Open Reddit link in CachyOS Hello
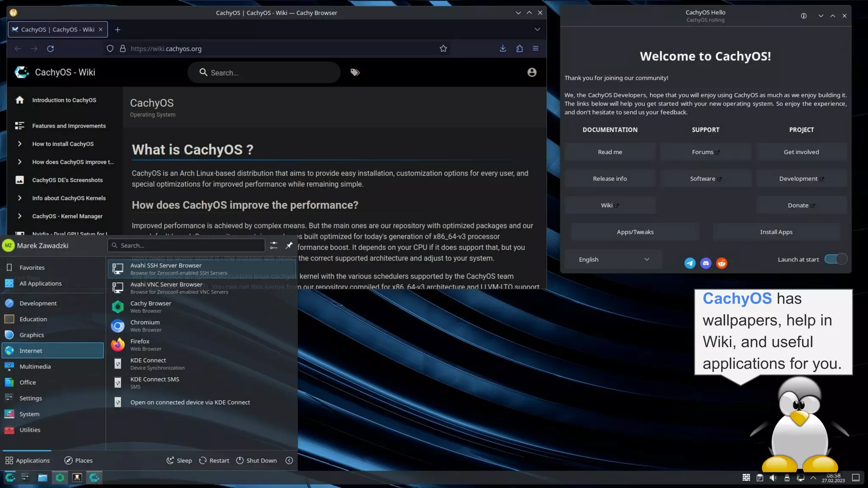The height and width of the screenshot is (488, 868). pos(722,263)
